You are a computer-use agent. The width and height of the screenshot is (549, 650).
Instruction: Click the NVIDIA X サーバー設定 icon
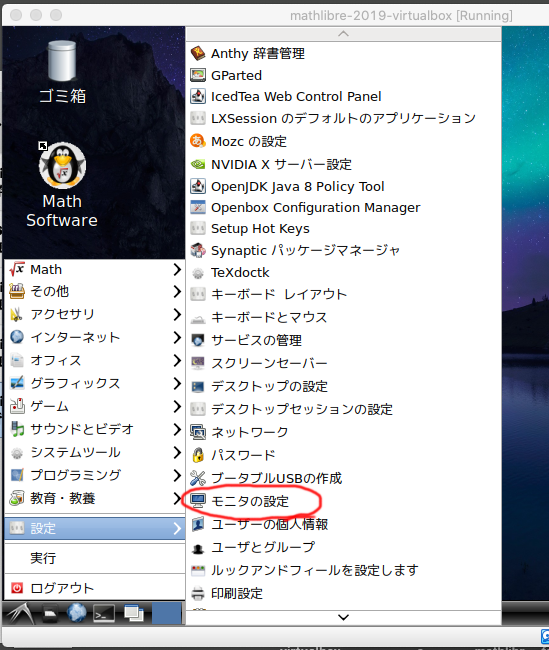(x=198, y=164)
